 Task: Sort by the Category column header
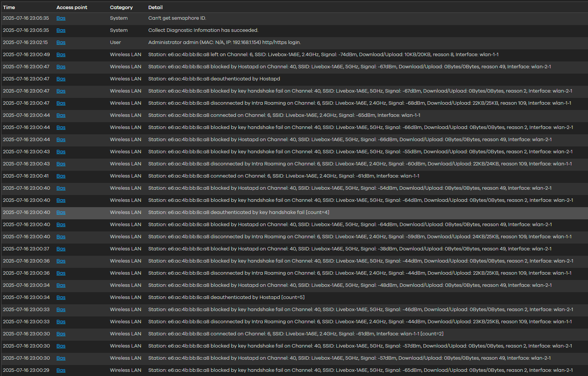click(x=121, y=7)
